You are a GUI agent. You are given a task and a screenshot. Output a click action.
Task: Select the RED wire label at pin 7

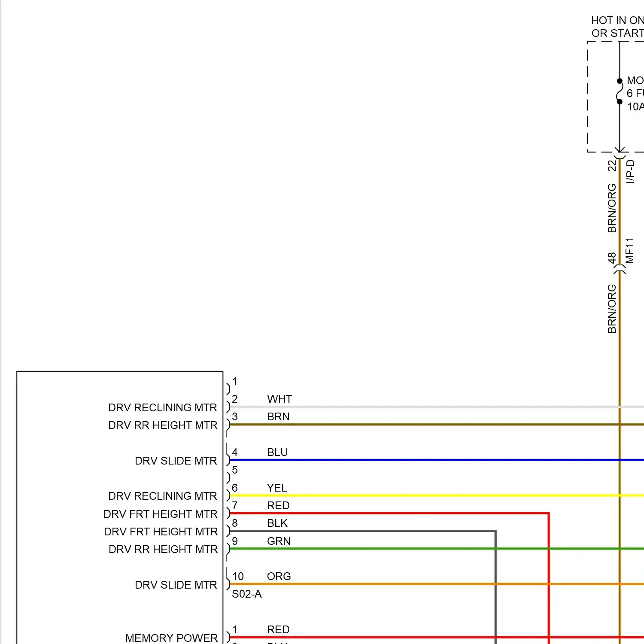tap(278, 505)
